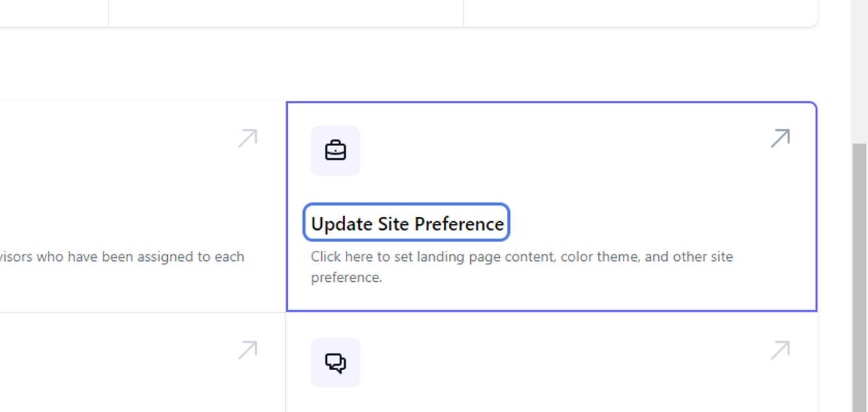Image resolution: width=868 pixels, height=412 pixels.
Task: Click the scrollbar track above the thumb
Action: pos(860,72)
